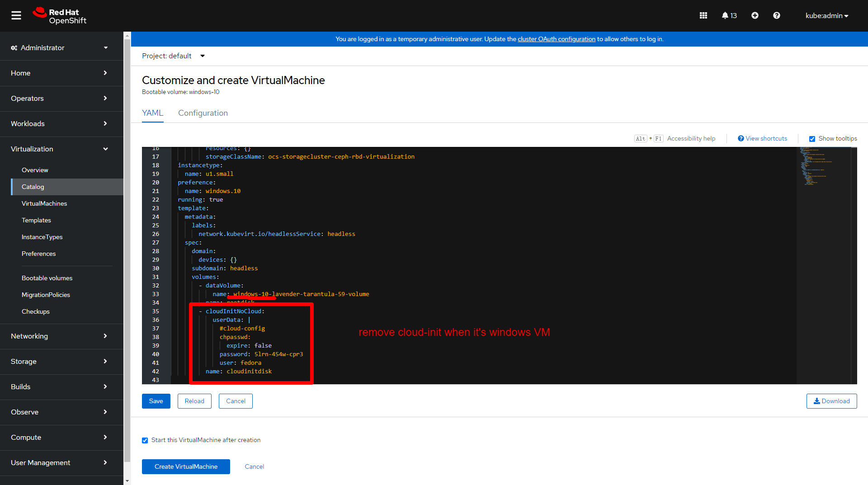Switch to the Configuration tab
This screenshot has width=868, height=485.
click(x=203, y=113)
